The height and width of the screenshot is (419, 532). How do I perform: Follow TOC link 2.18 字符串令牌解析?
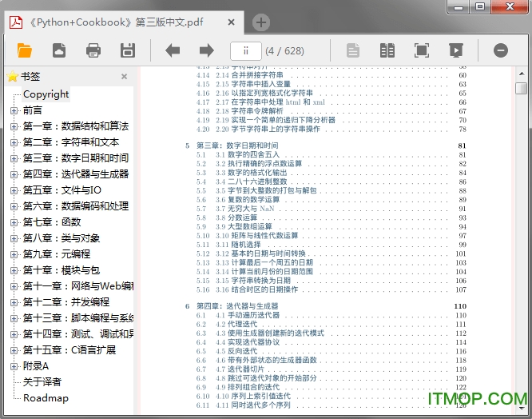(250, 111)
